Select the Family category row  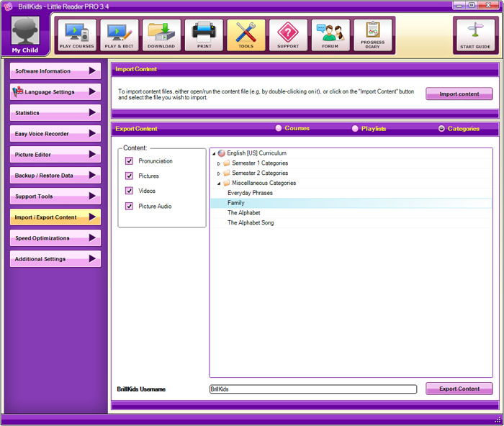pos(351,203)
